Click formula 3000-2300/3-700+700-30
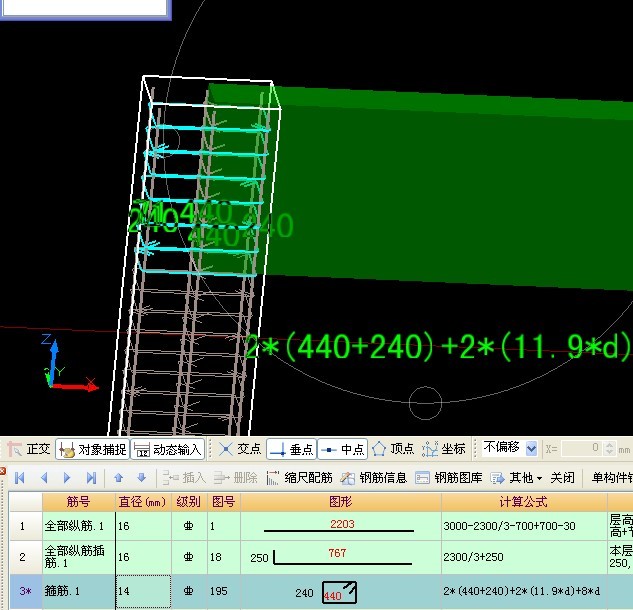 509,526
